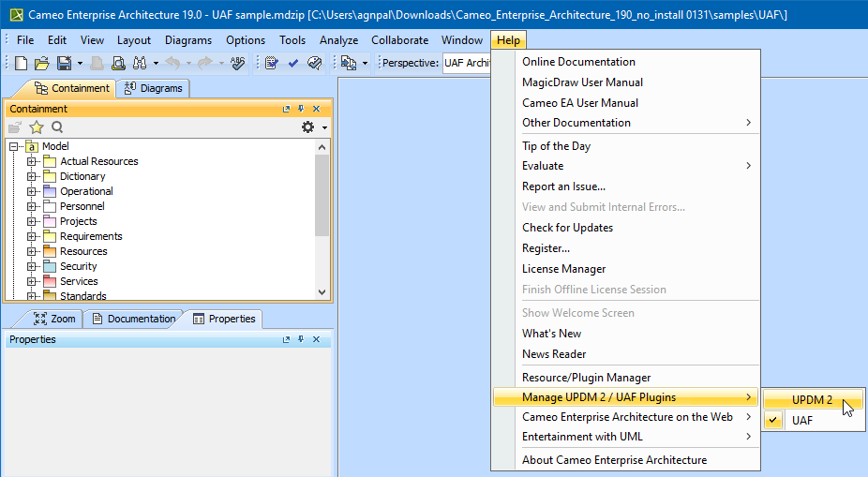868x477 pixels.
Task: Select the Security package in tree
Action: pyautogui.click(x=78, y=266)
